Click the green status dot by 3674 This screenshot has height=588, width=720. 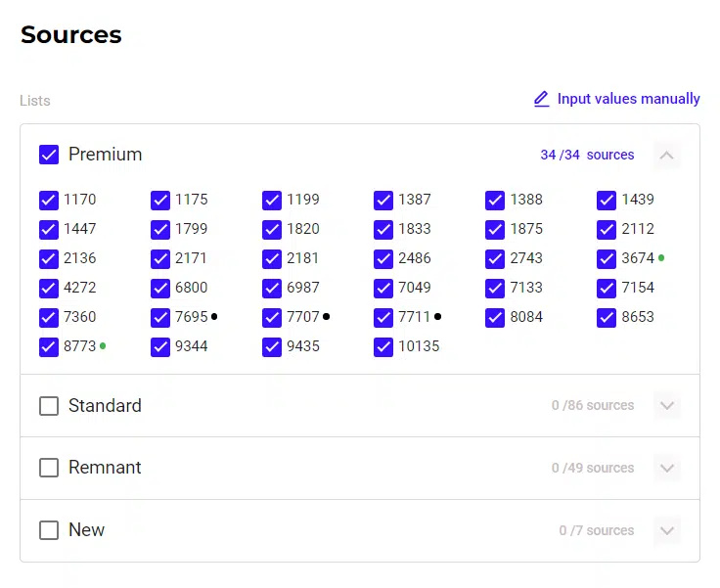point(661,257)
